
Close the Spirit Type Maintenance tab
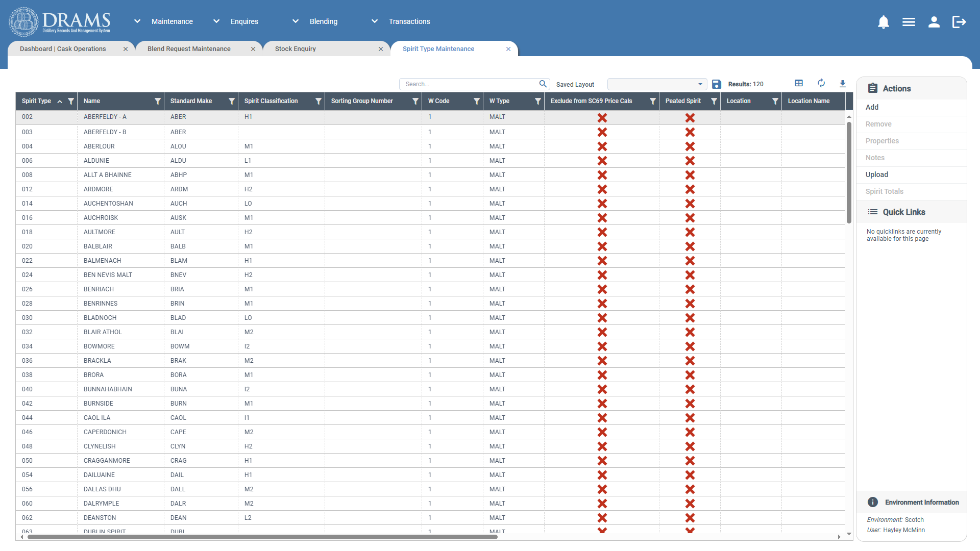click(x=508, y=49)
